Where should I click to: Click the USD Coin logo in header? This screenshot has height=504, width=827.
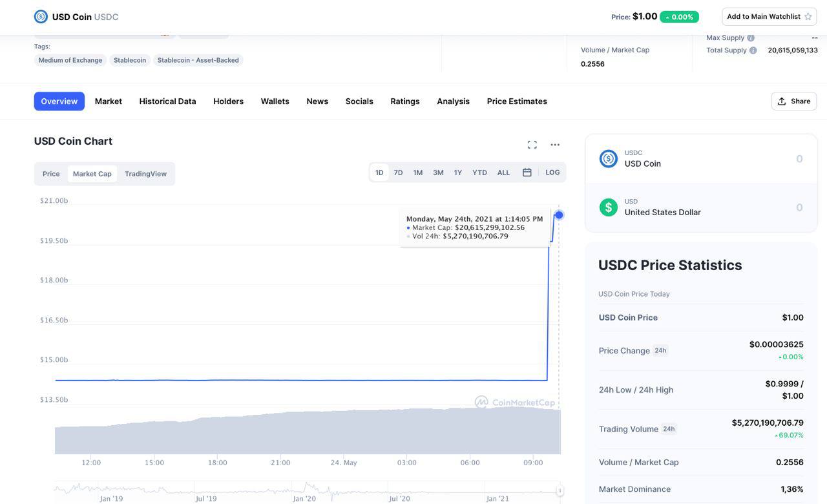41,17
